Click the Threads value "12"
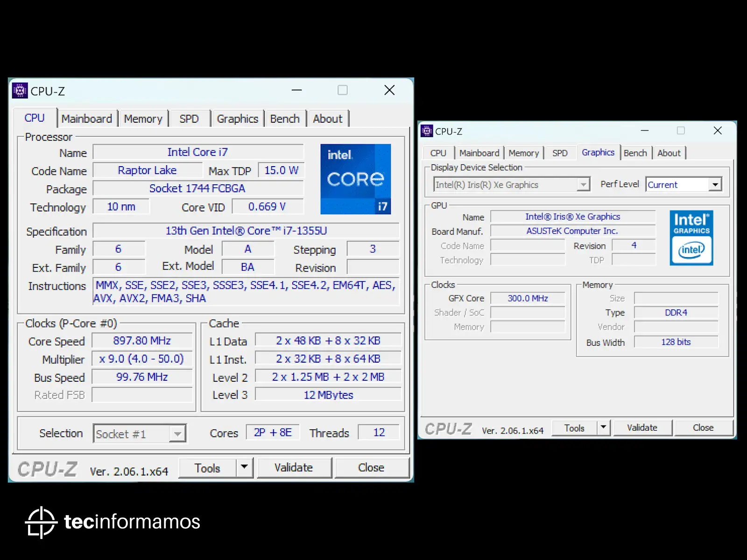The width and height of the screenshot is (747, 560). pos(379,433)
